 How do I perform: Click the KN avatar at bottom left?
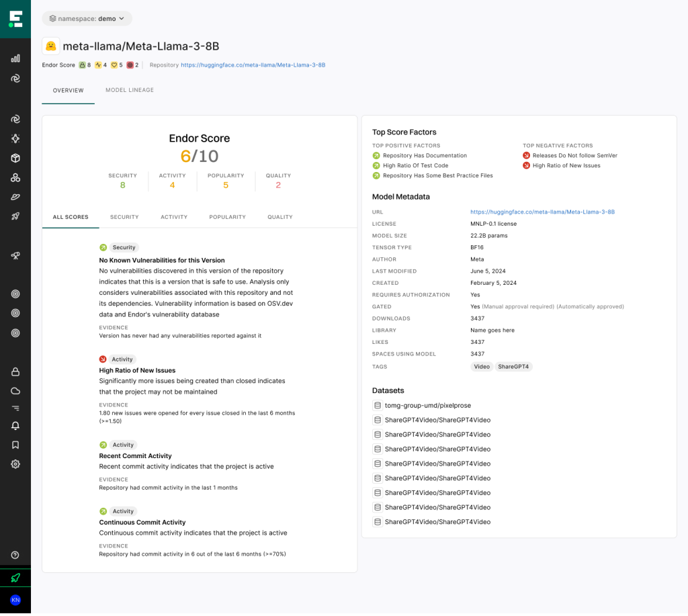15,600
